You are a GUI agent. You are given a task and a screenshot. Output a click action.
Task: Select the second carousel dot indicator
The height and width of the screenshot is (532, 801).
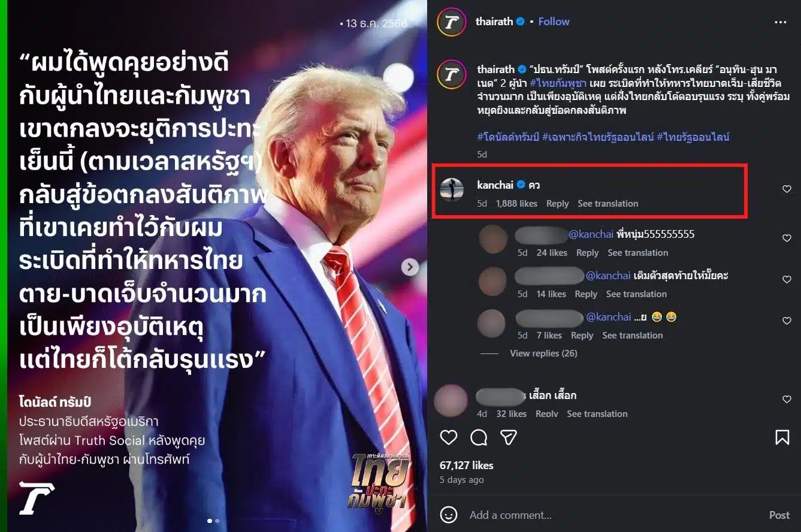click(x=217, y=521)
